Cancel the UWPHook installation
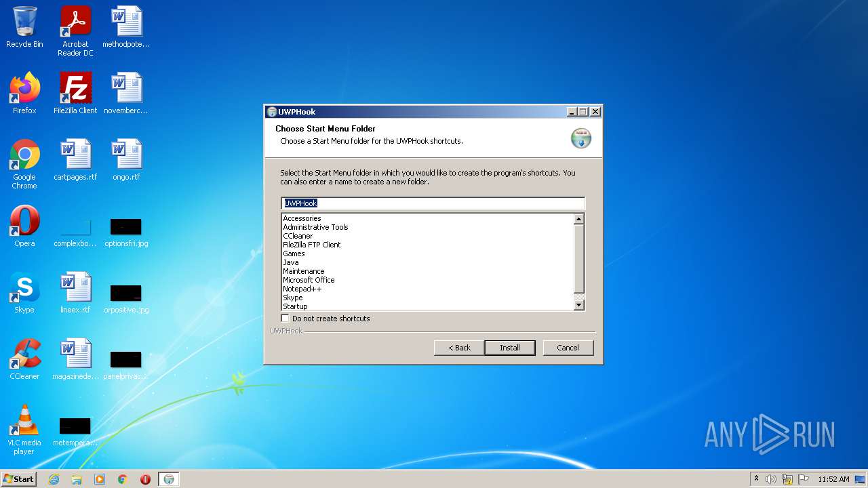Screen dimensions: 868x488 [x=568, y=348]
